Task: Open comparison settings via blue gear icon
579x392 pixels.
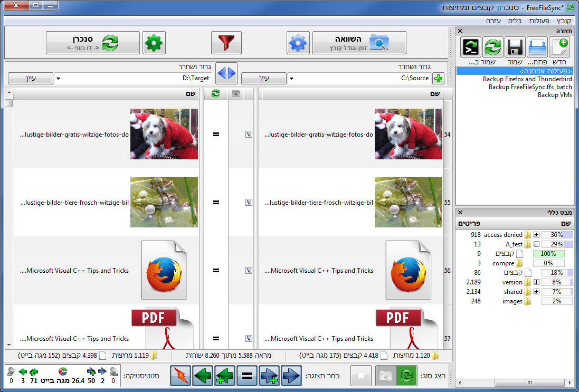Action: [298, 43]
